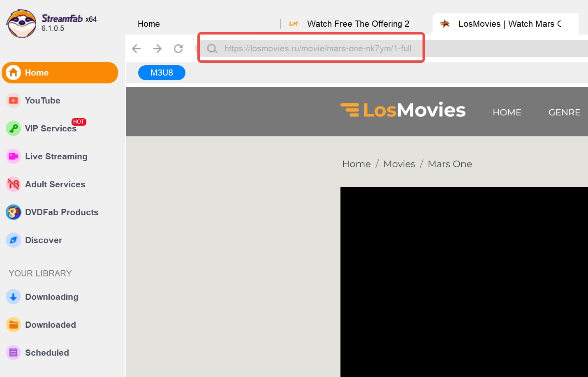588x377 pixels.
Task: Open VIP Services sidebar entry
Action: [51, 129]
